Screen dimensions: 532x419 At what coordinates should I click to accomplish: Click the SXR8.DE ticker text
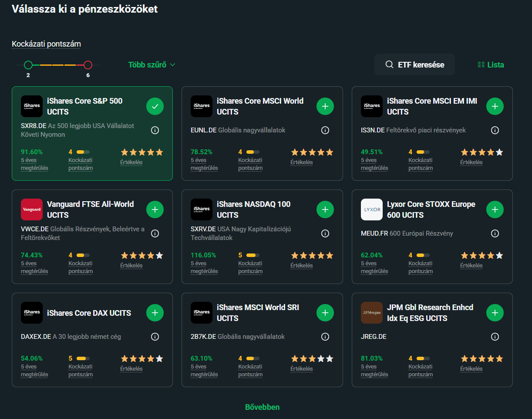tap(34, 126)
